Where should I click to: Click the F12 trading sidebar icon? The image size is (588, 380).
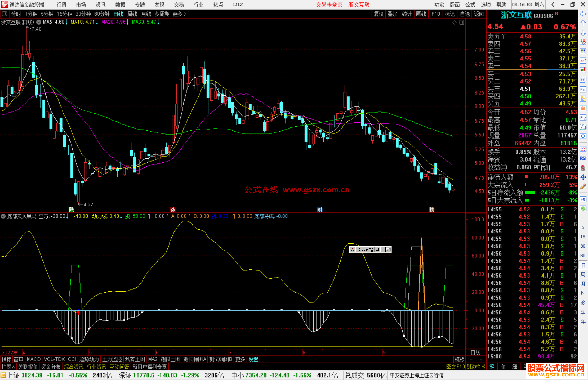[583, 118]
